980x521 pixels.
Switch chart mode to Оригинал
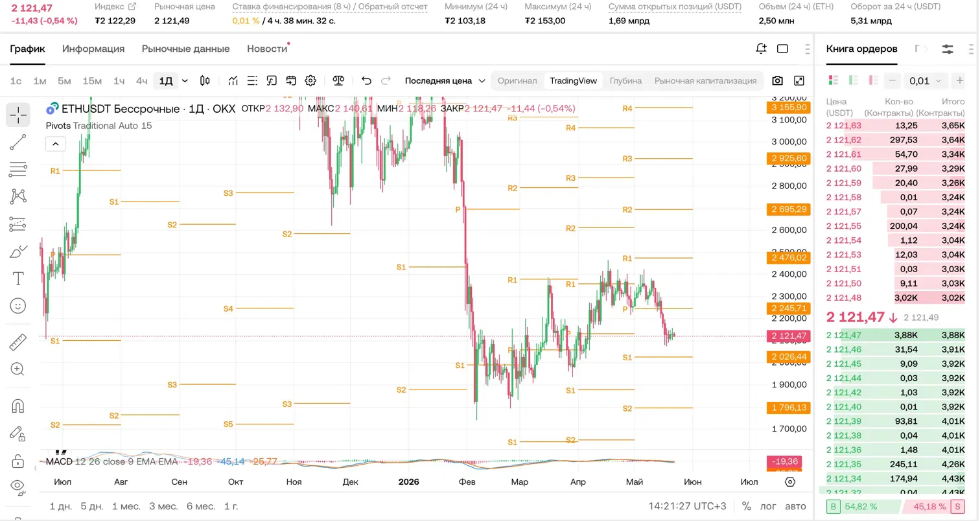click(x=517, y=81)
